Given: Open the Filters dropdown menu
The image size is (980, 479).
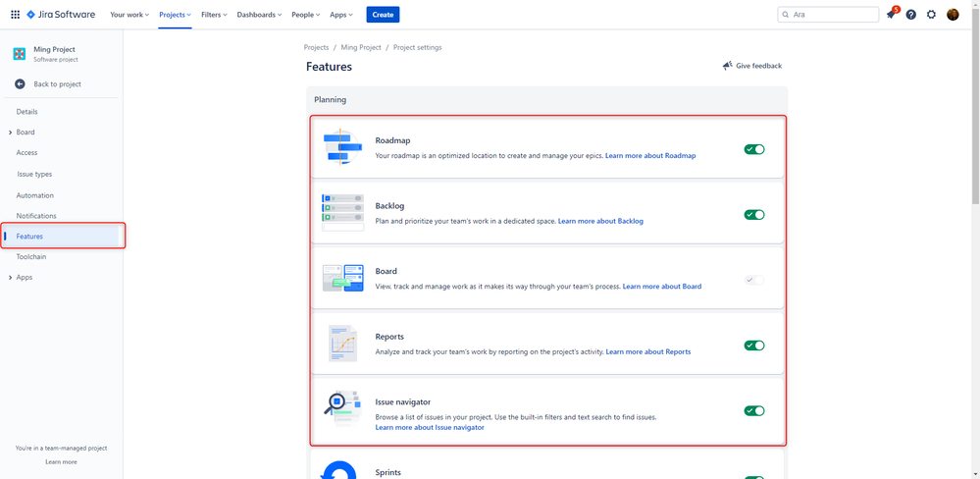Looking at the screenshot, I should (x=214, y=15).
